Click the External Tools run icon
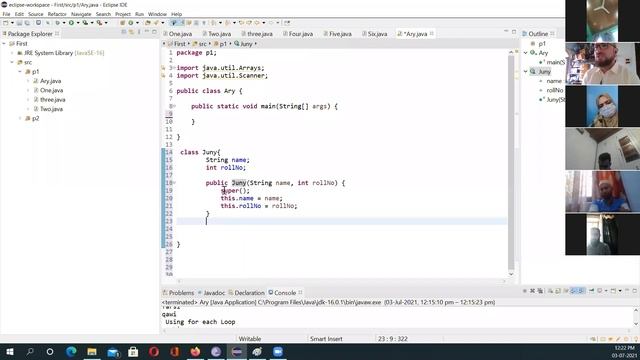640x360 pixels. point(99,23)
